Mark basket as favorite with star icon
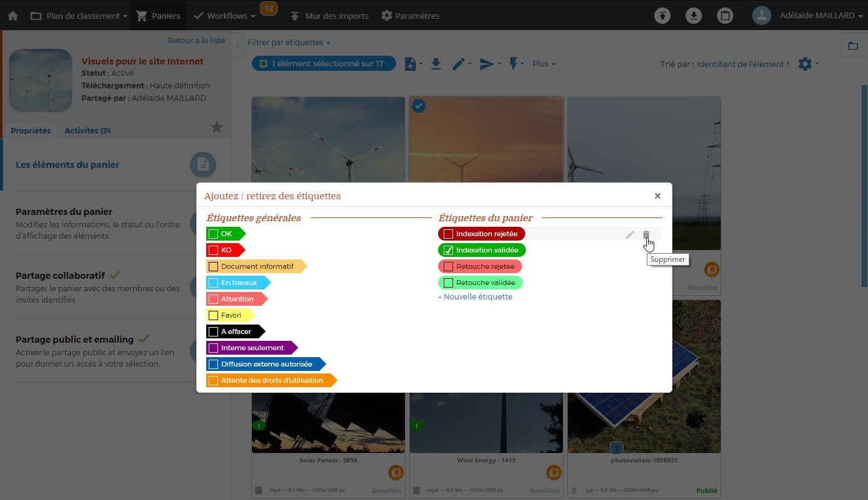Screen dimensions: 868x500 pyautogui.click(x=217, y=128)
